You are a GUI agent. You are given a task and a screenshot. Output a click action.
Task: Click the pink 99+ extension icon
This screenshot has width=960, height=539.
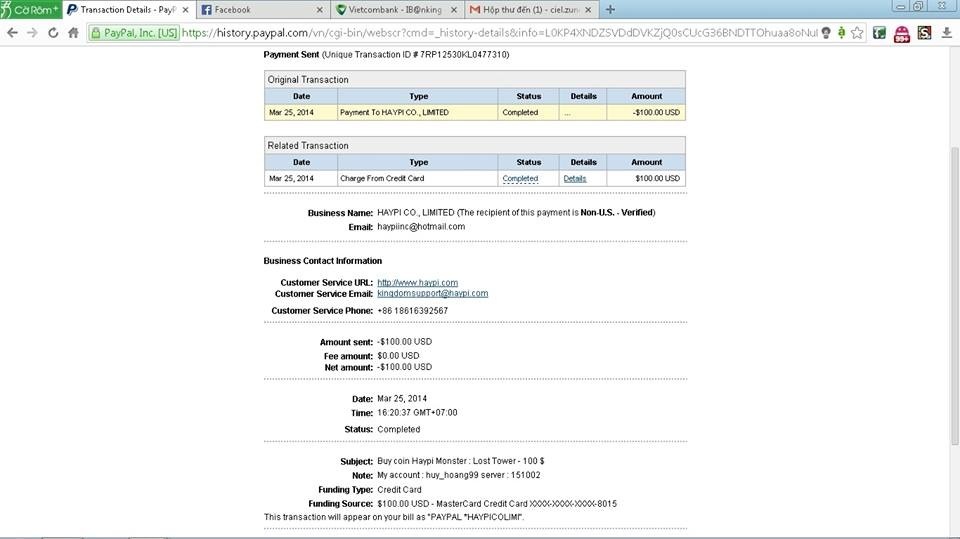click(x=902, y=34)
